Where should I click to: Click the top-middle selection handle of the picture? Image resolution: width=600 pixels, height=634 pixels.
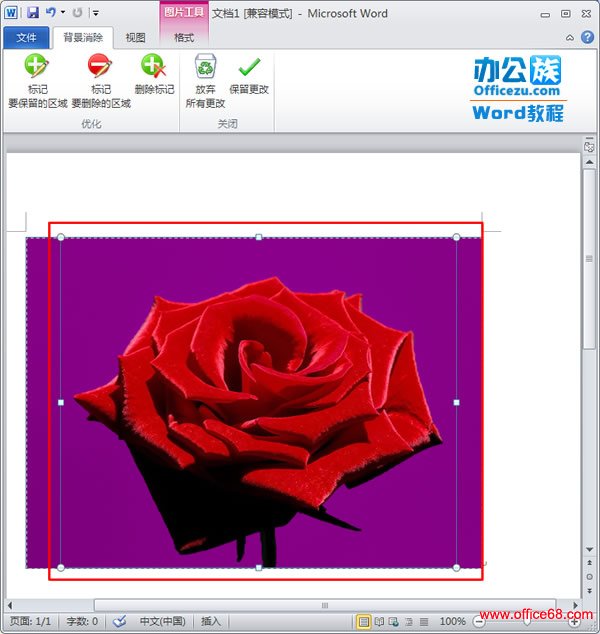[x=259, y=237]
